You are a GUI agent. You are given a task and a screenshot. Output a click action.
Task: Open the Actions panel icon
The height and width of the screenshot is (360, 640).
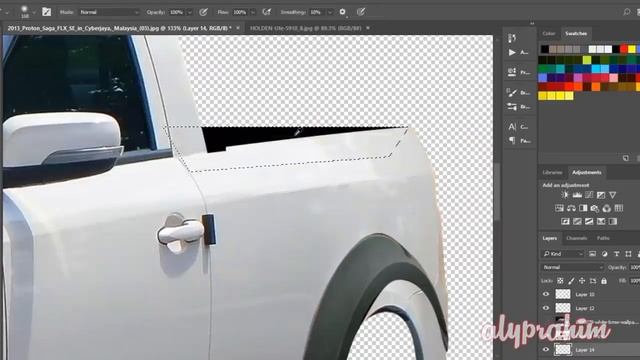512,52
